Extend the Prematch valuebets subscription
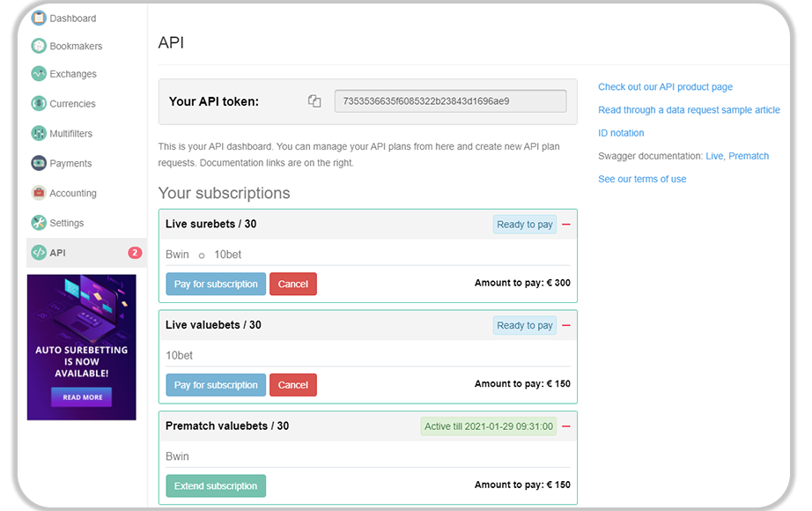Viewport: 812px width, 511px height. pyautogui.click(x=215, y=485)
